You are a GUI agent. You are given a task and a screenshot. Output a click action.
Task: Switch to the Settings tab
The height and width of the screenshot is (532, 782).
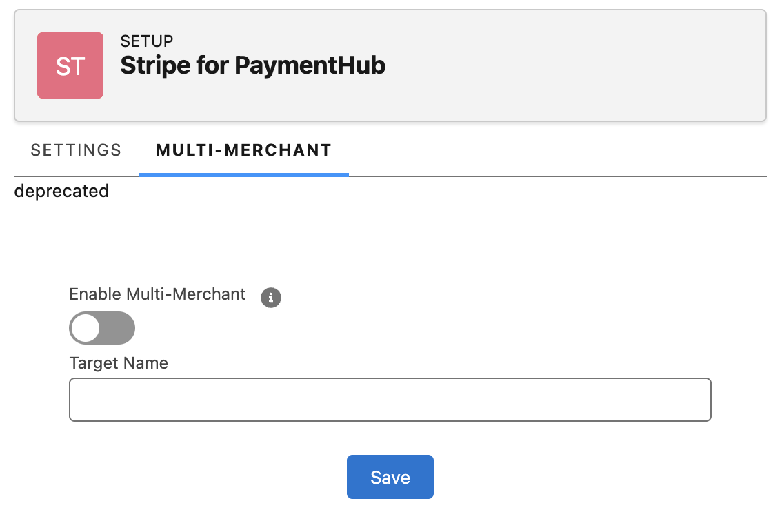tap(75, 150)
